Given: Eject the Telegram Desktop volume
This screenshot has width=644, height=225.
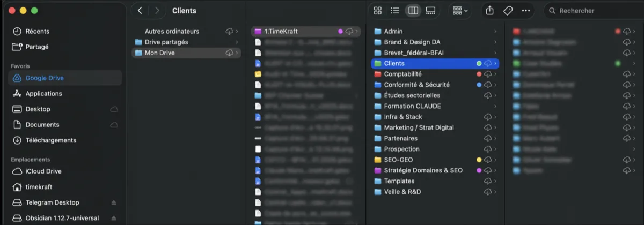Looking at the screenshot, I should [x=113, y=202].
